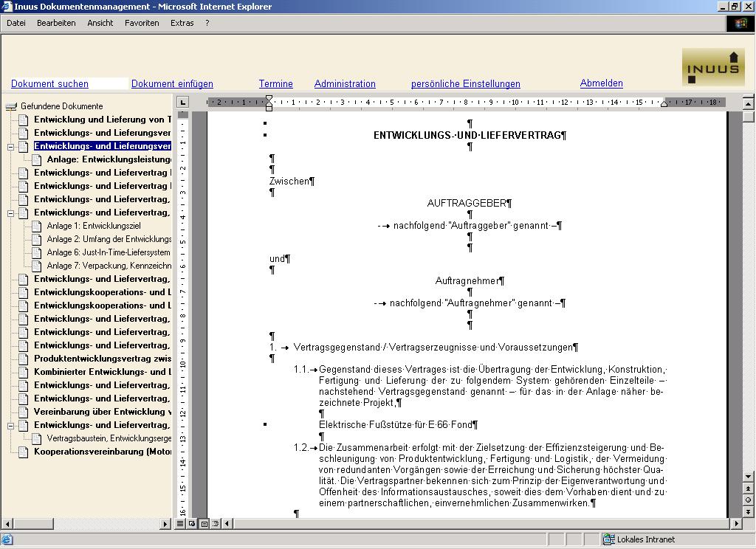Log out via the Abmelden link
This screenshot has height=549, width=756.
601,83
